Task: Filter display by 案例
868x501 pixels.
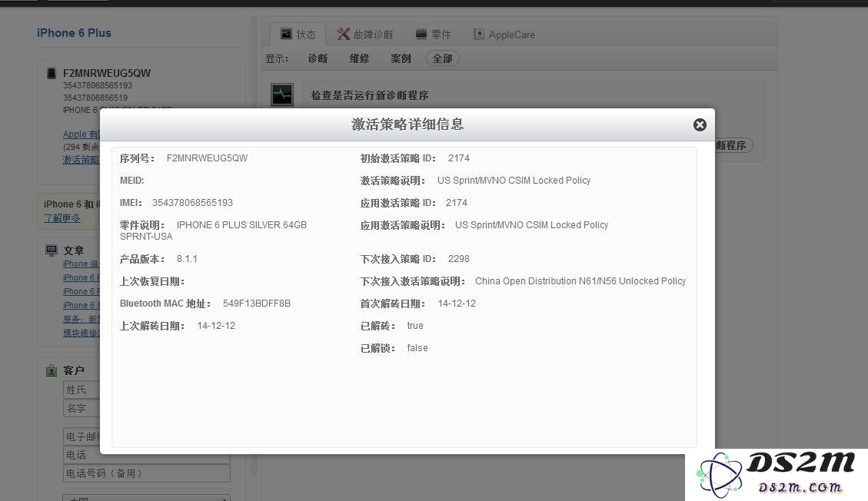Action: click(x=401, y=58)
